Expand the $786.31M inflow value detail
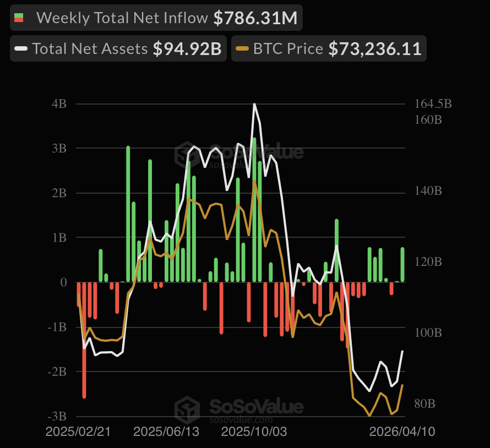 254,18
